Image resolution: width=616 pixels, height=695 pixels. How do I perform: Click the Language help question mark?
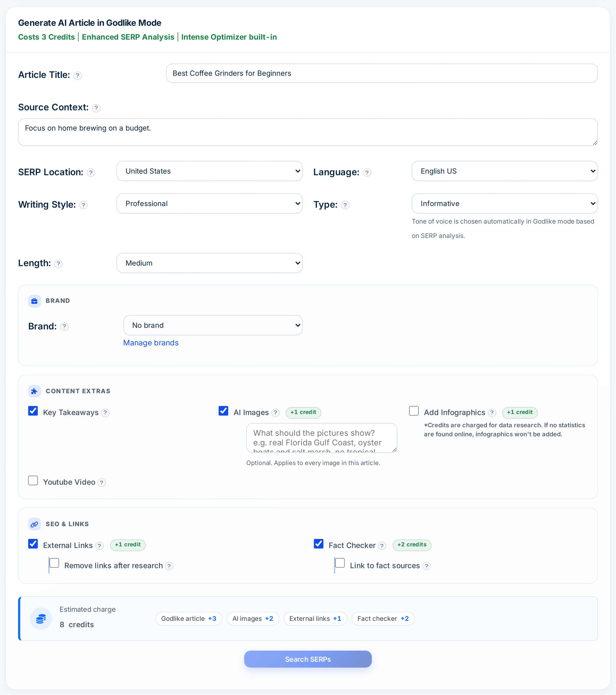click(367, 173)
